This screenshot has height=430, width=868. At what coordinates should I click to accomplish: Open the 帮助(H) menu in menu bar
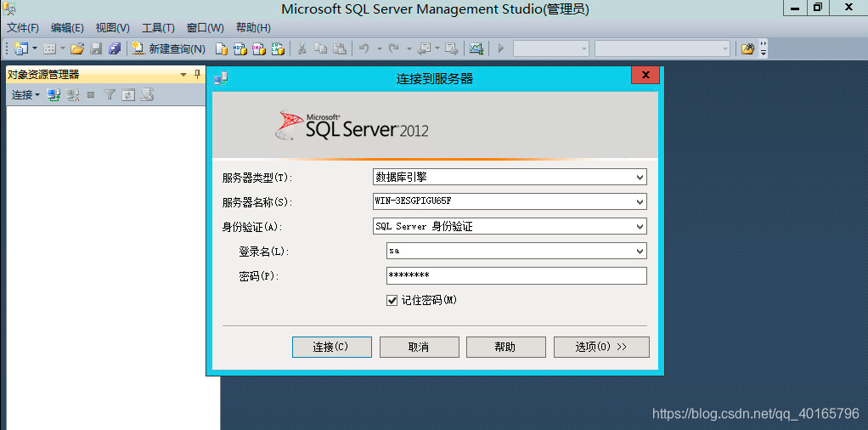(x=253, y=28)
